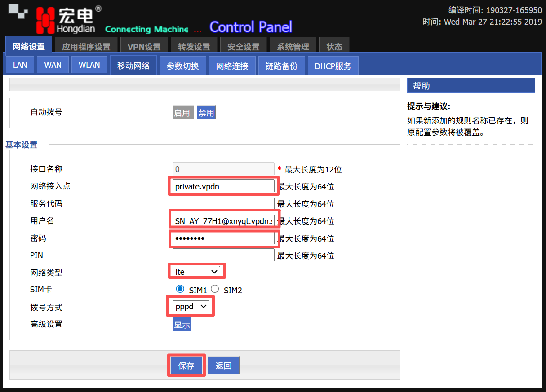Open the 应用程序设置 tab
This screenshot has height=392, width=546.
pos(86,47)
